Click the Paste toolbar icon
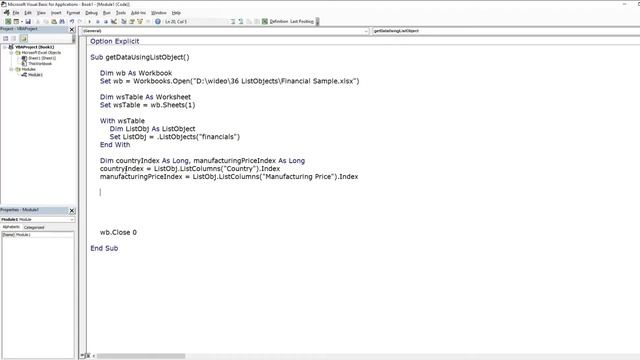Screen dimensions: 640x360 point(54,21)
